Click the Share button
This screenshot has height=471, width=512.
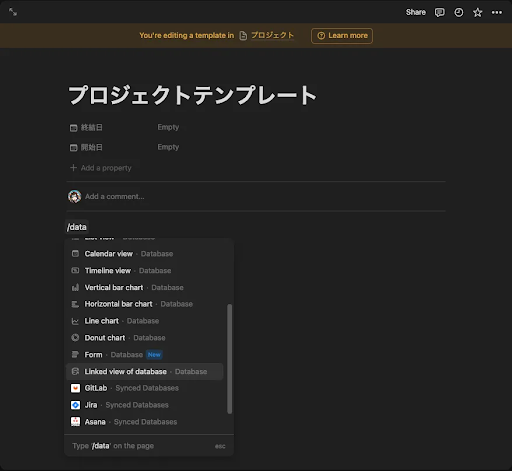(x=416, y=12)
